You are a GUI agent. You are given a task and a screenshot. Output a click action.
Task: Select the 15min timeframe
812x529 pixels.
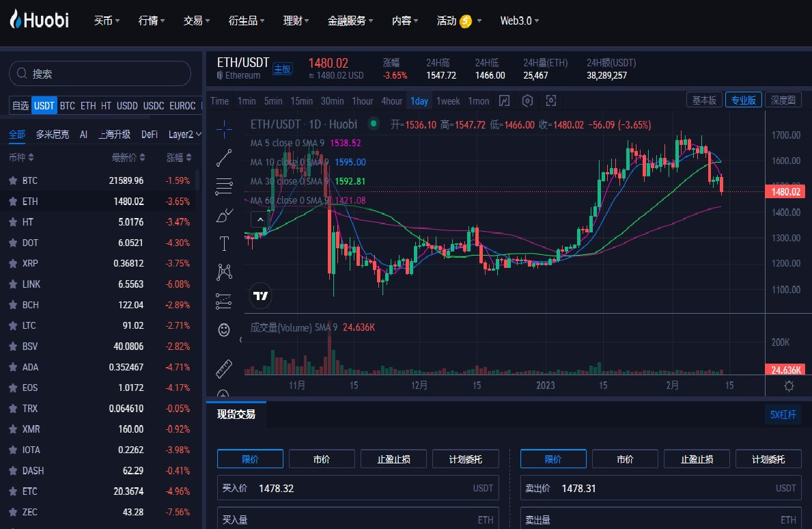coord(301,101)
